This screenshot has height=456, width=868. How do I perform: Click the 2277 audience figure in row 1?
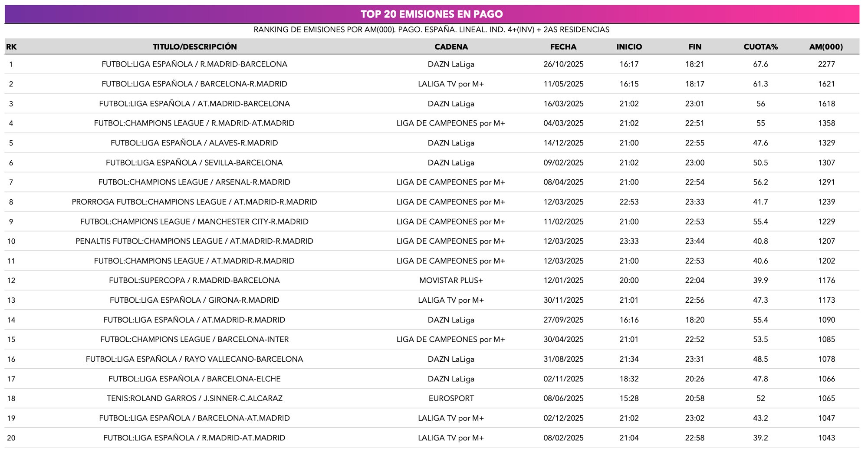coord(826,64)
